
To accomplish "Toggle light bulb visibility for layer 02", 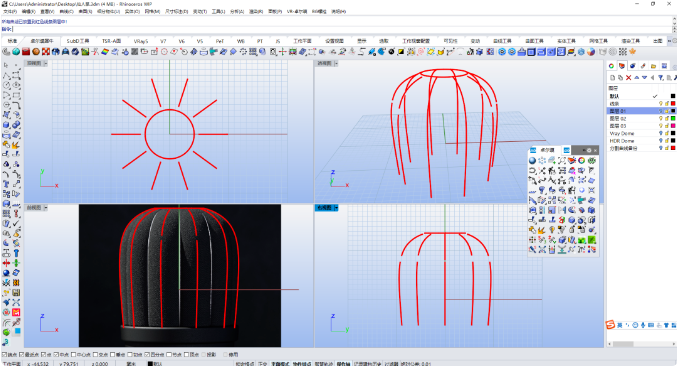I will click(660, 118).
